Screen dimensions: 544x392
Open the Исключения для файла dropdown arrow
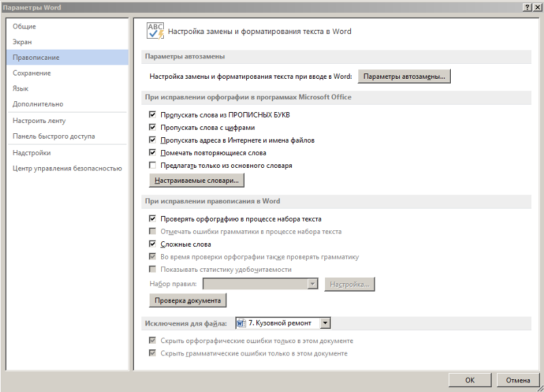pyautogui.click(x=325, y=323)
